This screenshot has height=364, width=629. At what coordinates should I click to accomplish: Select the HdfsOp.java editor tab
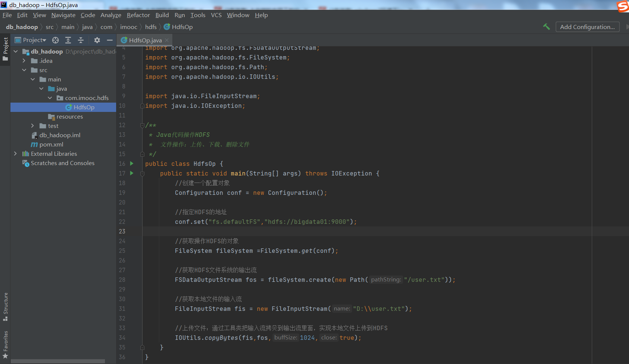(145, 40)
